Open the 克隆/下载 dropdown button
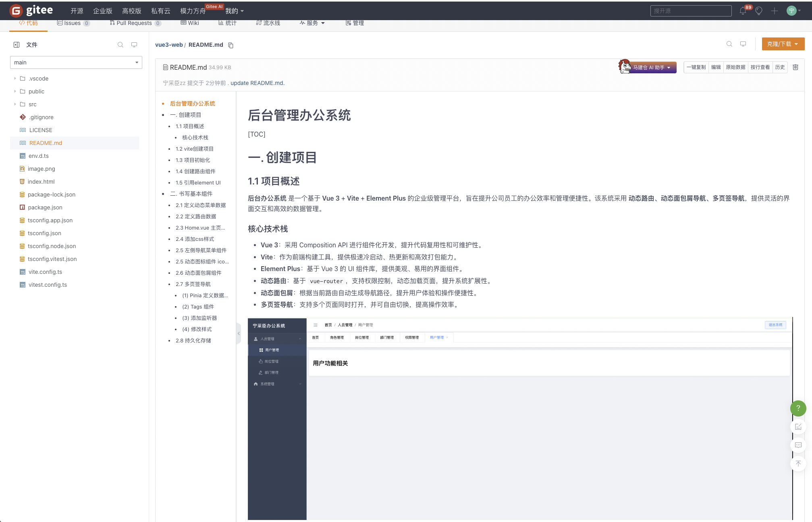The width and height of the screenshot is (812, 522). [x=783, y=44]
